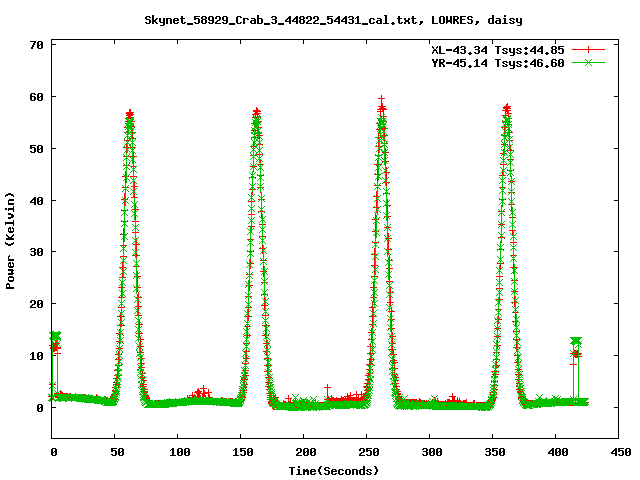Click the calibration spike at plot start

(55, 341)
